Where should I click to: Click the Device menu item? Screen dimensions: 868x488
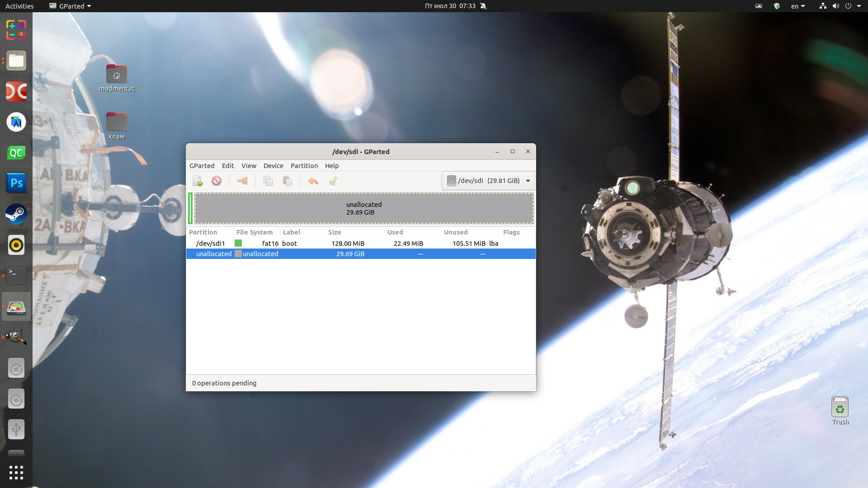(273, 165)
